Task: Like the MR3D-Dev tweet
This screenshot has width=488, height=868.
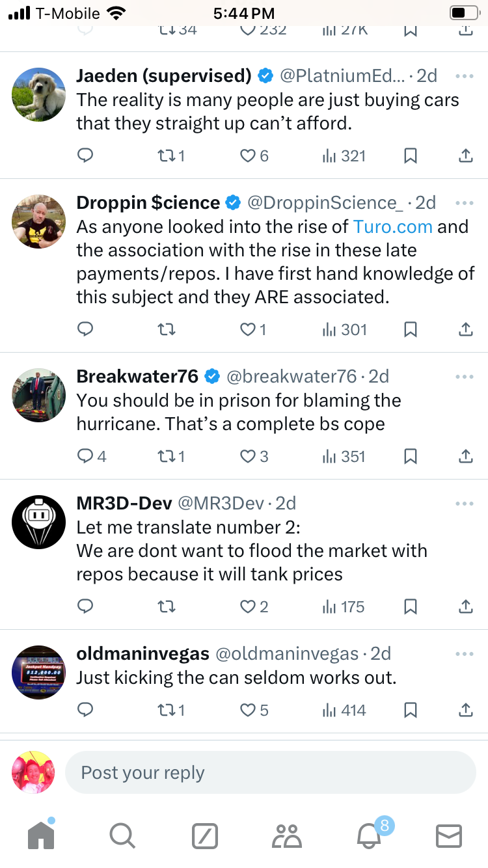Action: (248, 607)
